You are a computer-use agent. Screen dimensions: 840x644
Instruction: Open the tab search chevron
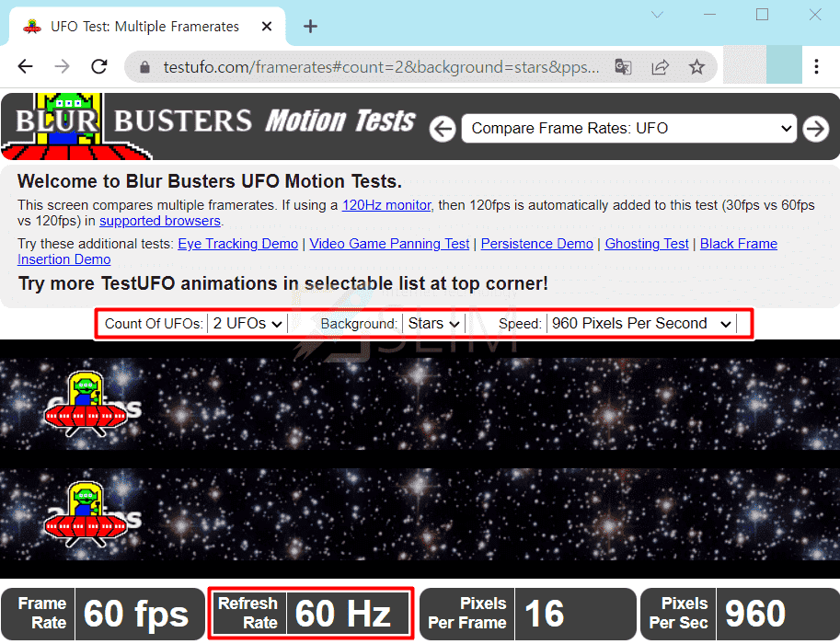pos(657,15)
